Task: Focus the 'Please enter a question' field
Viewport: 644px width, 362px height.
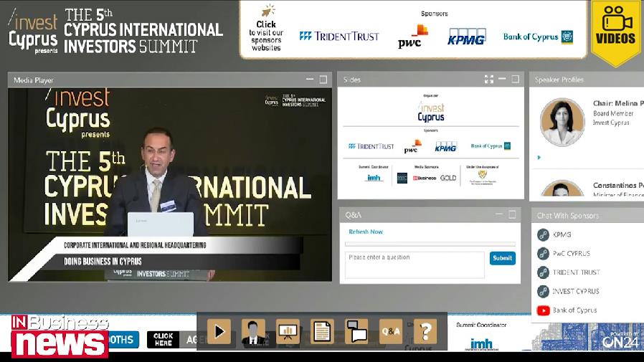Action: [415, 264]
